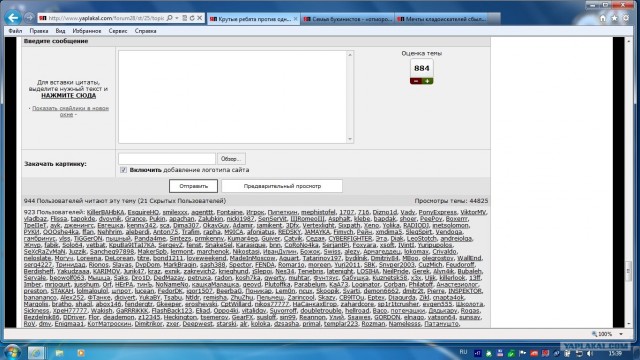Viewport: 640px width, 360px height.
Task: Open the volume speaker tray icon
Action: pos(590,353)
